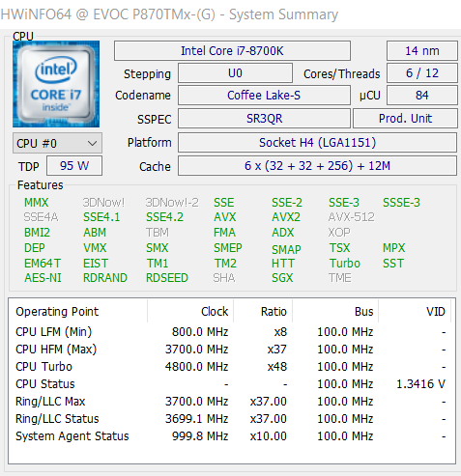Viewport: 461px width, 476px height.
Task: Click the 14 nm process field
Action: pyautogui.click(x=422, y=51)
